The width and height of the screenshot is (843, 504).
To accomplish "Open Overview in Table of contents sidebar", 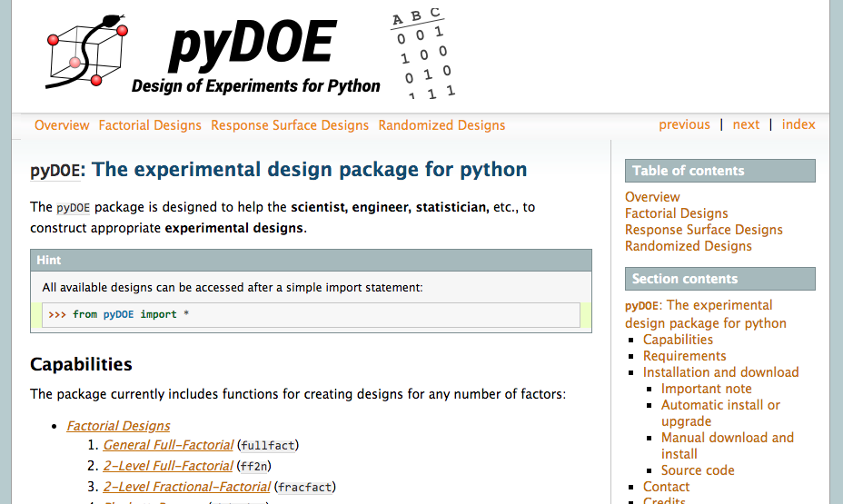I will pyautogui.click(x=652, y=197).
